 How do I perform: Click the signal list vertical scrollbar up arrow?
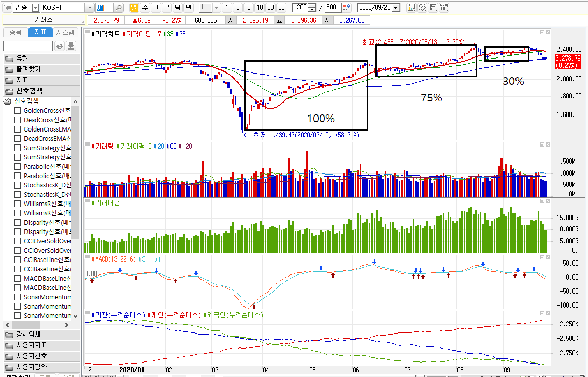[75, 102]
